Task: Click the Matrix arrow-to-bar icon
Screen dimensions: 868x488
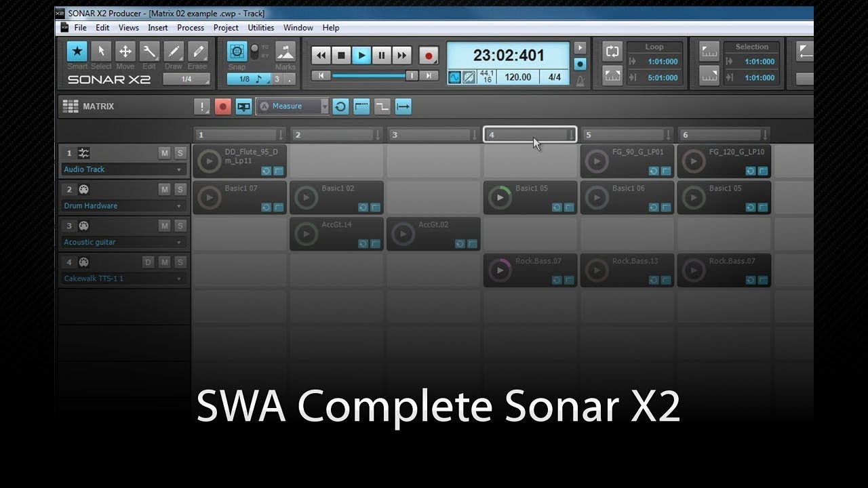Action: pos(403,106)
